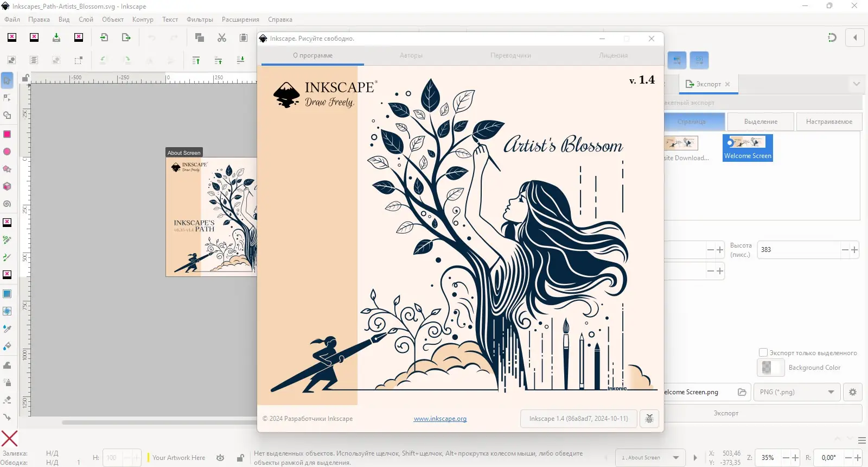The width and height of the screenshot is (868, 467).
Task: Click the Copy toolbar icon
Action: click(x=200, y=37)
